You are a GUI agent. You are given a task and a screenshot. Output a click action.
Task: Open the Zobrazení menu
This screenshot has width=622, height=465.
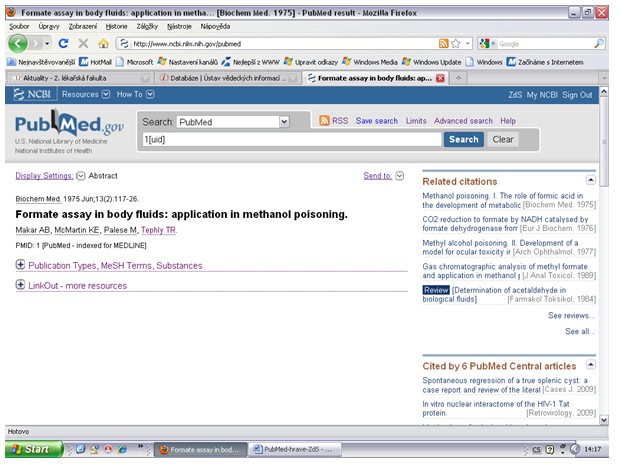point(83,27)
